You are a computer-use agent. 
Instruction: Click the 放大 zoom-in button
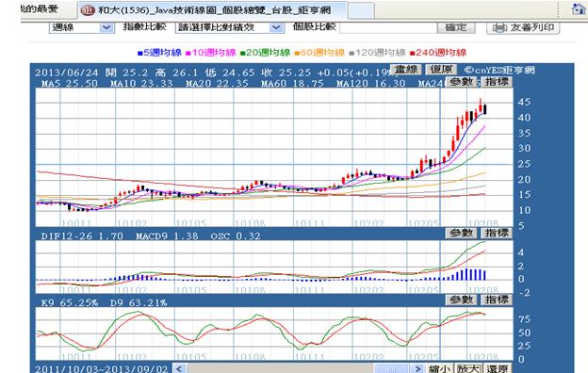coord(468,368)
